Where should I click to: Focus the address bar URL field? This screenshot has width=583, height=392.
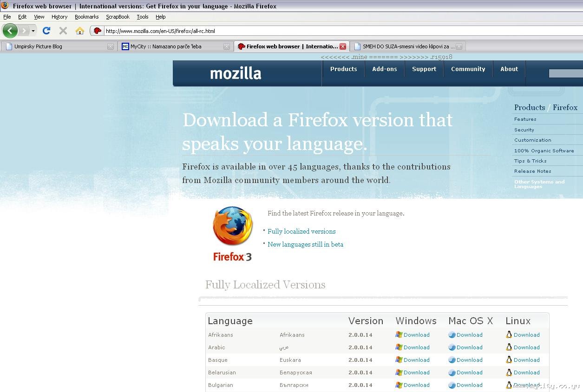tap(343, 31)
